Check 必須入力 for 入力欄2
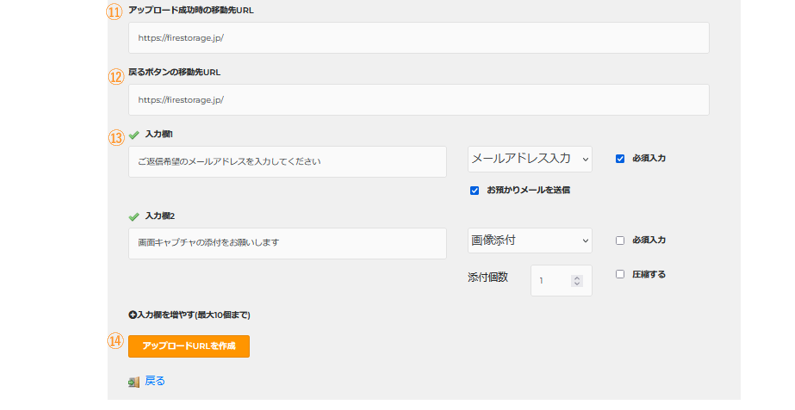Screen dimensions: 795x410 620,240
